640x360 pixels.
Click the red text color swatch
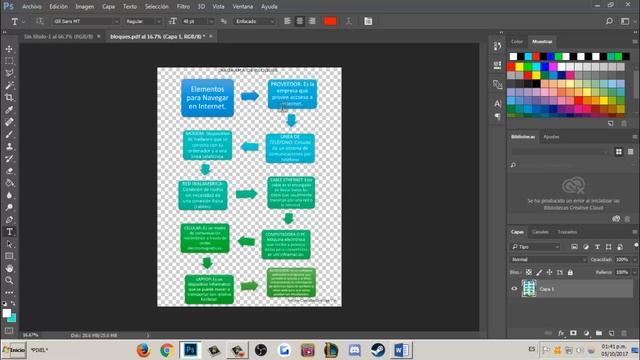point(330,21)
